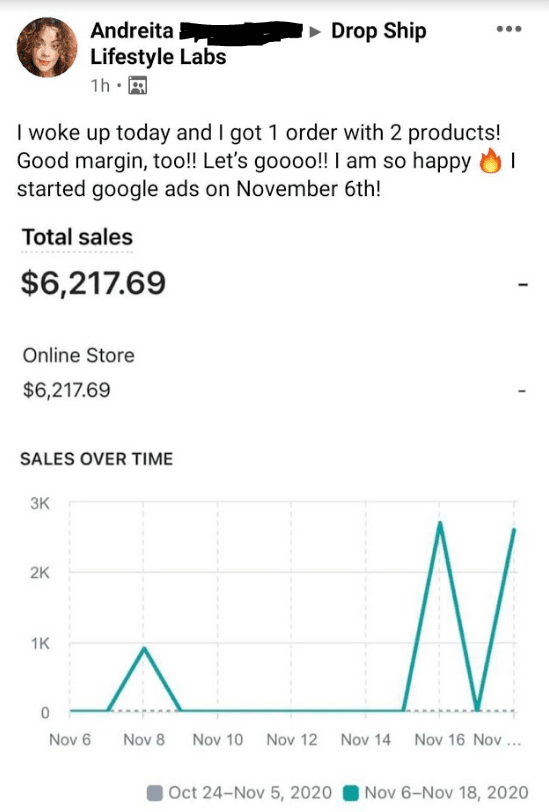Click the SALES OVER TIME heading

tap(96, 459)
